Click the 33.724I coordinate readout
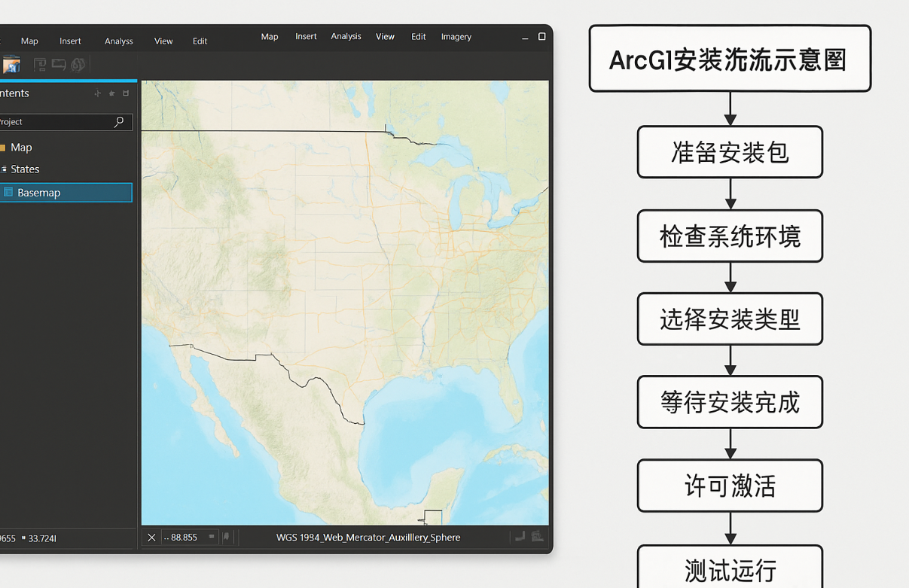909x588 pixels. [42, 538]
